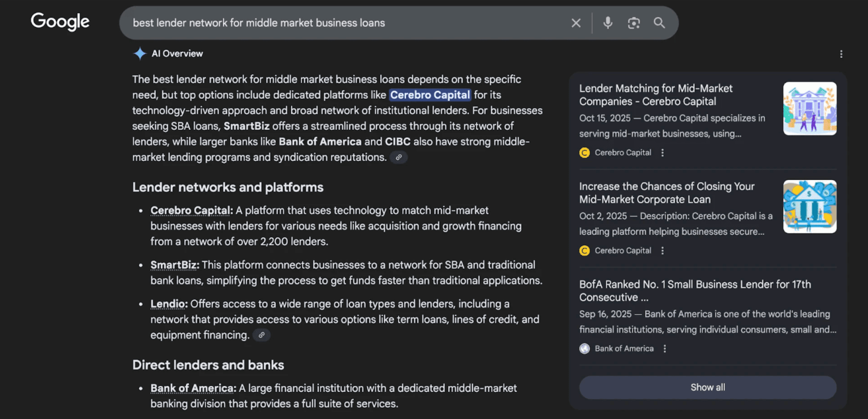Open search by image camera icon

point(633,23)
